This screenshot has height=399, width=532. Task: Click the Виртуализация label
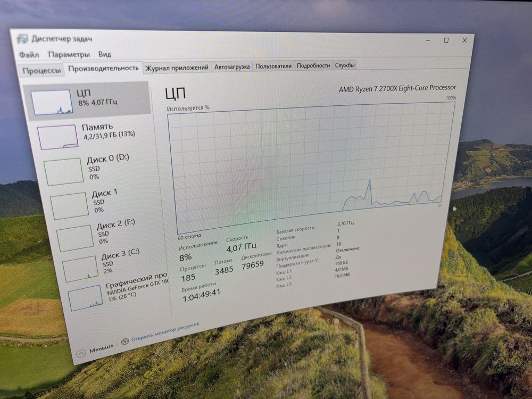point(293,257)
